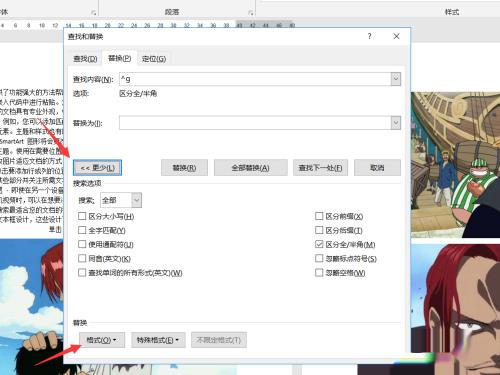Screen dimensions: 500x375
Task: Tick the 忽略空格 checkbox
Action: pos(319,273)
